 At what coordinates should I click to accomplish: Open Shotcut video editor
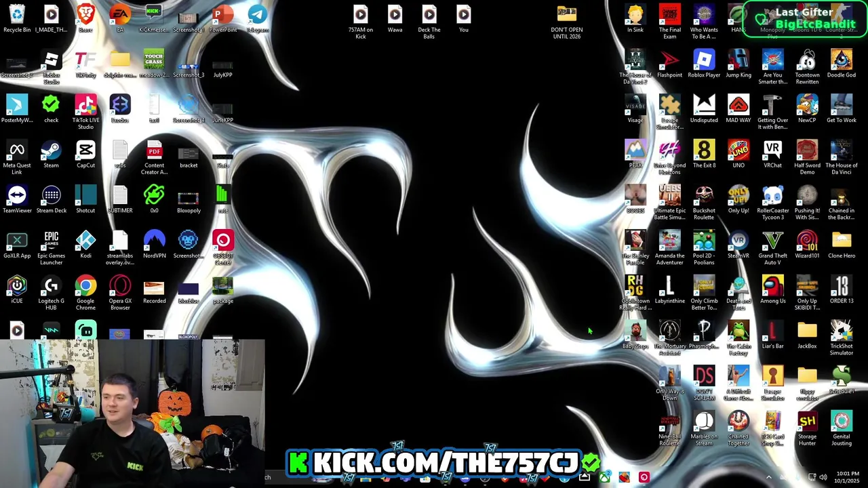click(85, 199)
